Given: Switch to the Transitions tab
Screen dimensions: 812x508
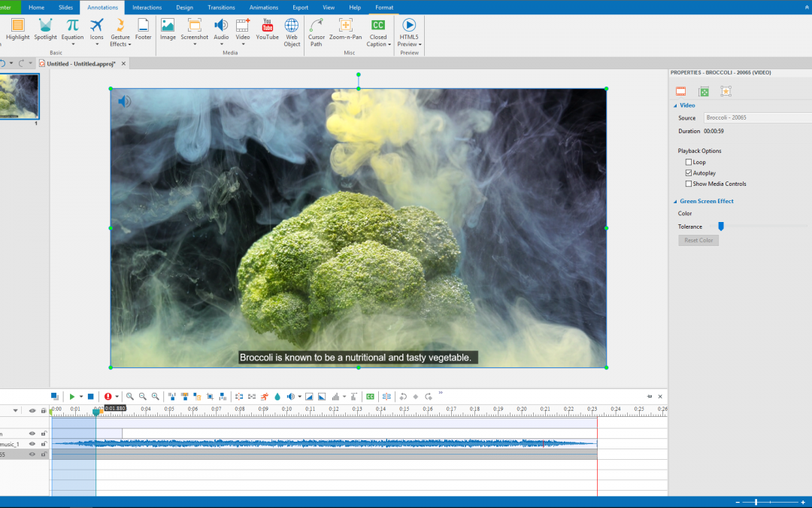Looking at the screenshot, I should [x=221, y=8].
